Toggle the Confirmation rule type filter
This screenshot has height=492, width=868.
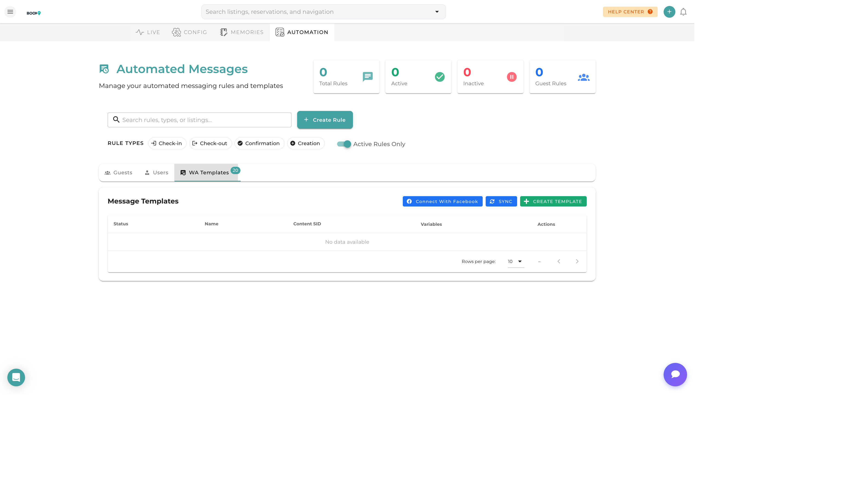click(259, 143)
